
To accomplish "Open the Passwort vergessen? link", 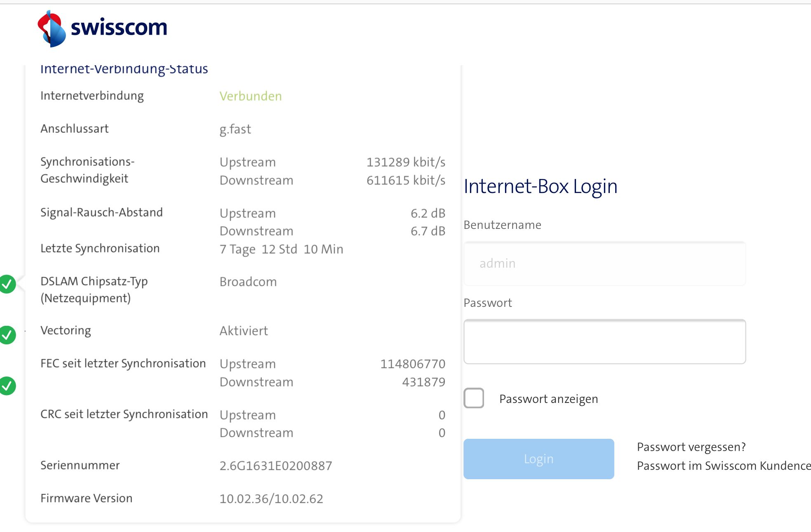I will coord(691,447).
